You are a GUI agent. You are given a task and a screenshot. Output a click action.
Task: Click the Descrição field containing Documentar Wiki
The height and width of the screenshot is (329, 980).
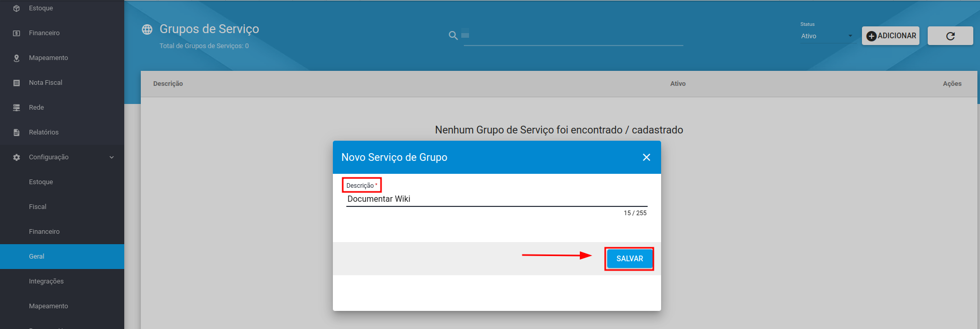[497, 199]
